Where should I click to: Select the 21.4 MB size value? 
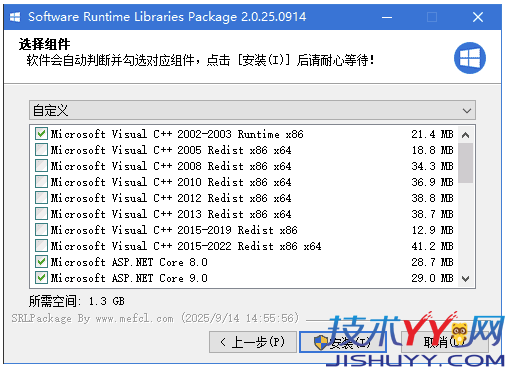(432, 134)
